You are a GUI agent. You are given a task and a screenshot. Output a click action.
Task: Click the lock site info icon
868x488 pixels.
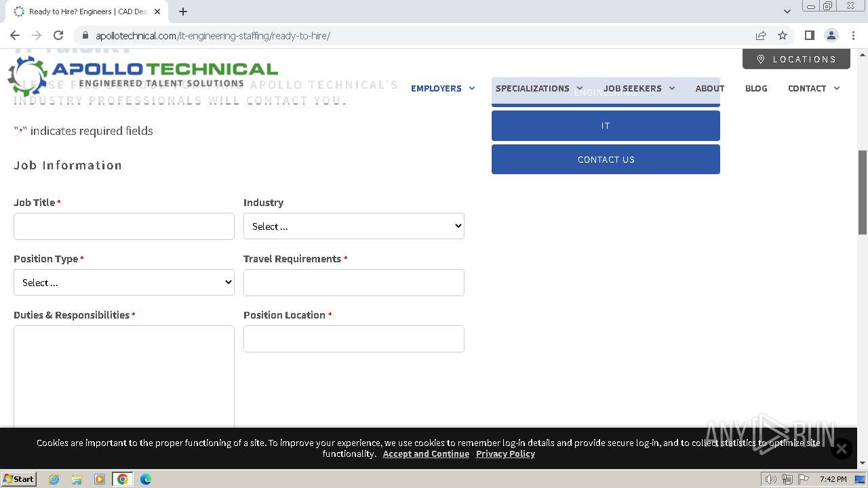(85, 35)
